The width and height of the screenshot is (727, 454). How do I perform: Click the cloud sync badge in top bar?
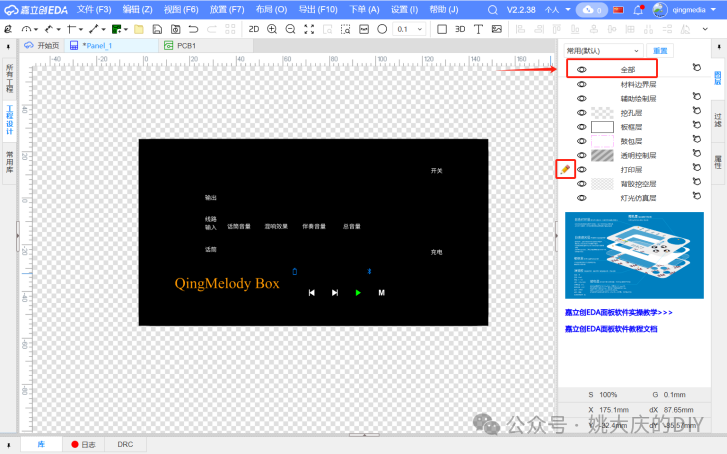592,10
